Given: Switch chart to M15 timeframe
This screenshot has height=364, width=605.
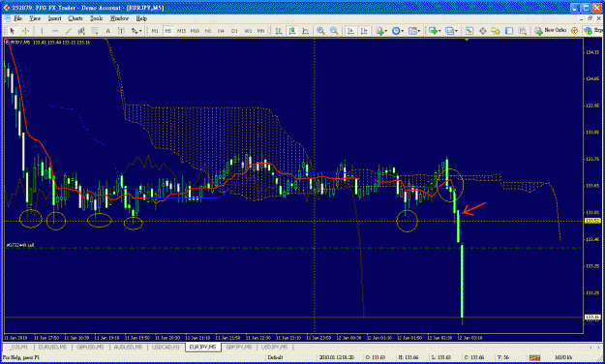Looking at the screenshot, I should click(181, 31).
